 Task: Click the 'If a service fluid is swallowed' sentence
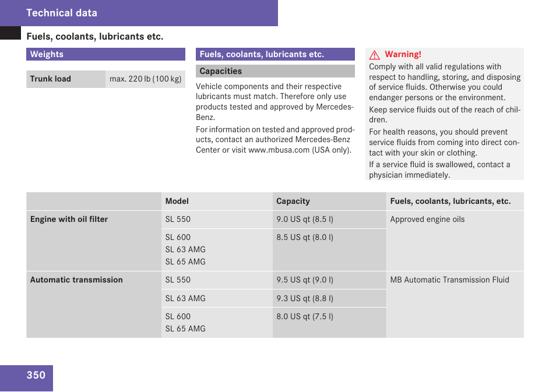click(439, 169)
